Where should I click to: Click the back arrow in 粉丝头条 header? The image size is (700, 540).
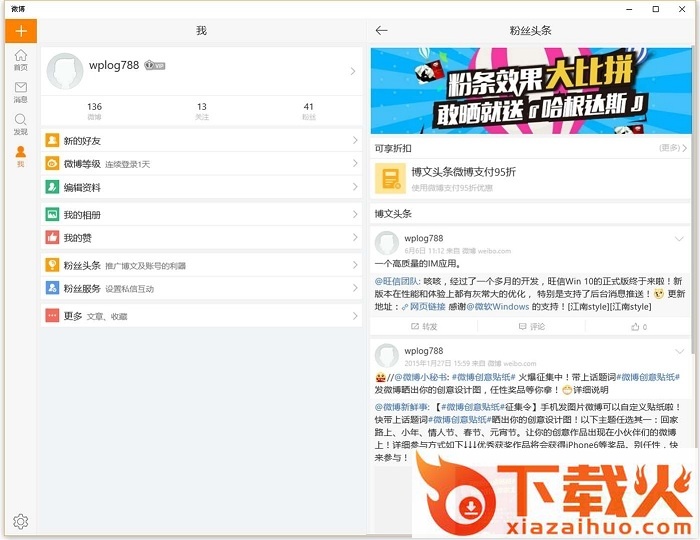pyautogui.click(x=381, y=30)
